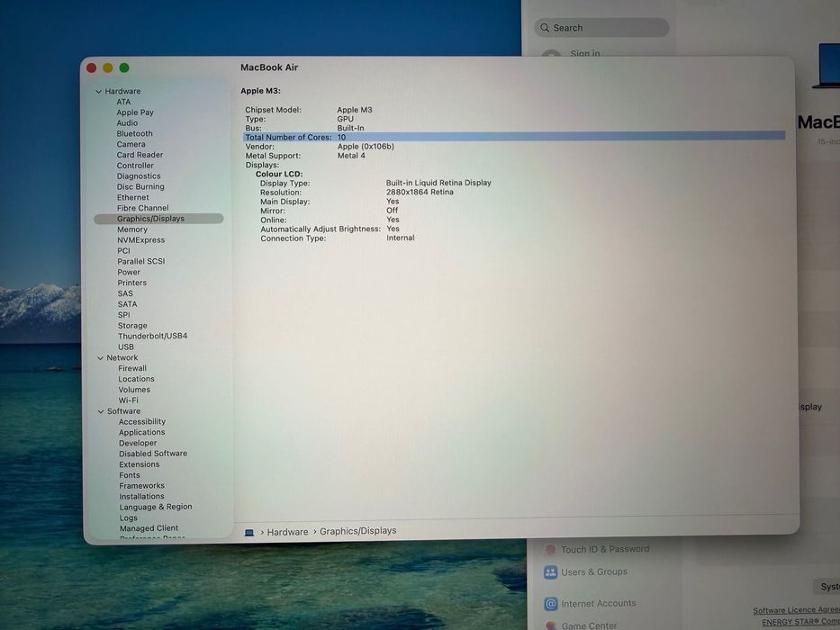Select Language & Region in the sidebar
The height and width of the screenshot is (630, 840).
[x=156, y=507]
